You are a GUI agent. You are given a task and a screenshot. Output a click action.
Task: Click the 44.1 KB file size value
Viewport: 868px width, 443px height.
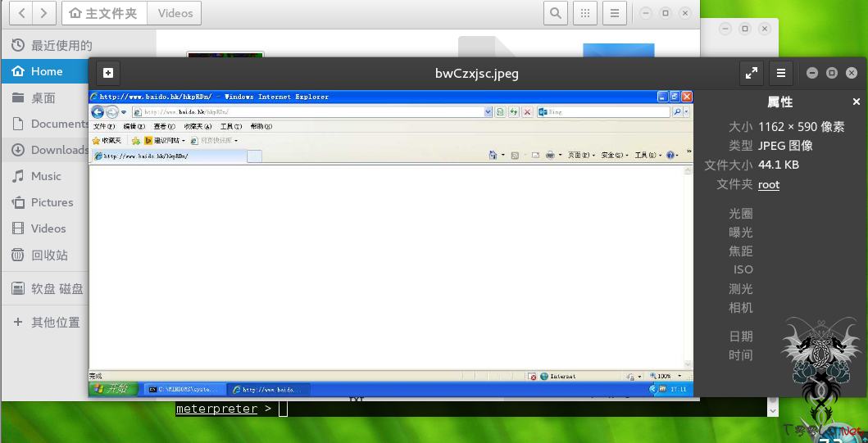[779, 165]
